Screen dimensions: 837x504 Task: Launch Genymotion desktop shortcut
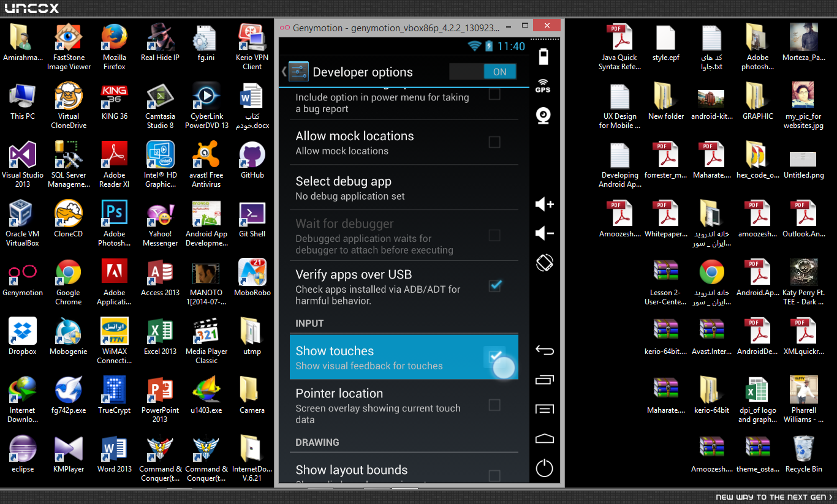(x=23, y=273)
